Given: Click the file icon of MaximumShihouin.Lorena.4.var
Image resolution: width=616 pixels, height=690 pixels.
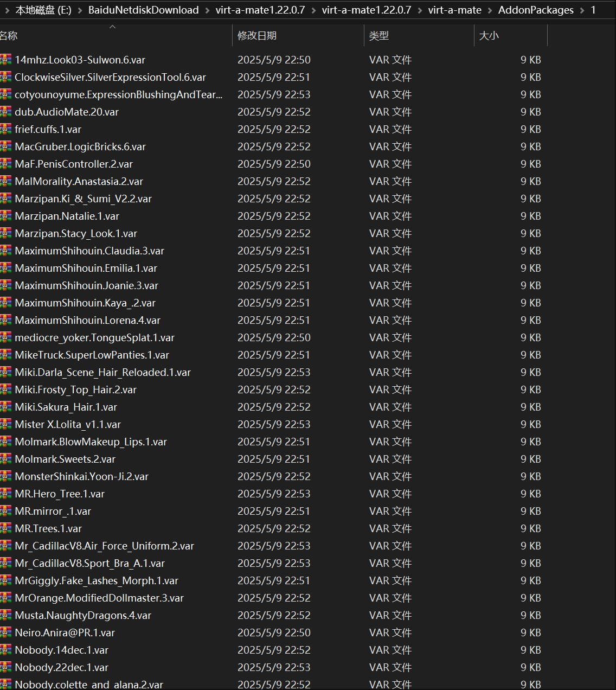Looking at the screenshot, I should [x=5, y=320].
